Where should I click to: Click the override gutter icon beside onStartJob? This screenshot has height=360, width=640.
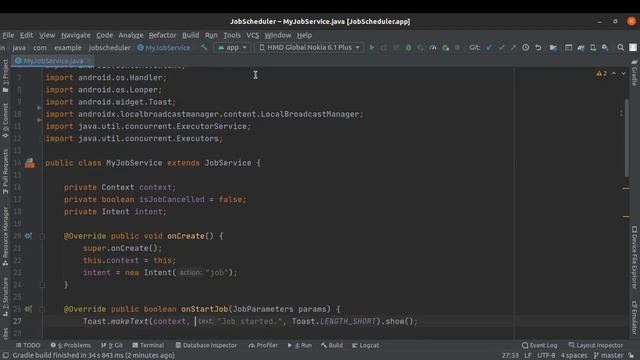click(28, 309)
